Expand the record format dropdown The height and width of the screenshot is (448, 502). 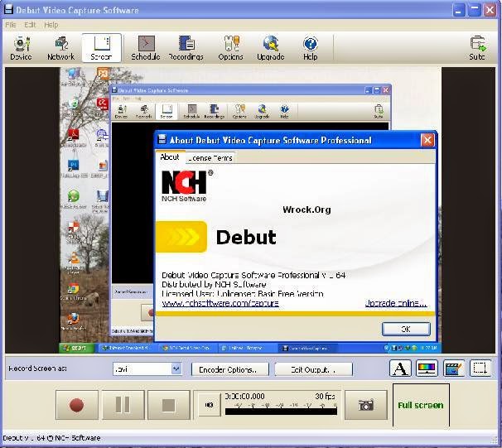pos(176,369)
